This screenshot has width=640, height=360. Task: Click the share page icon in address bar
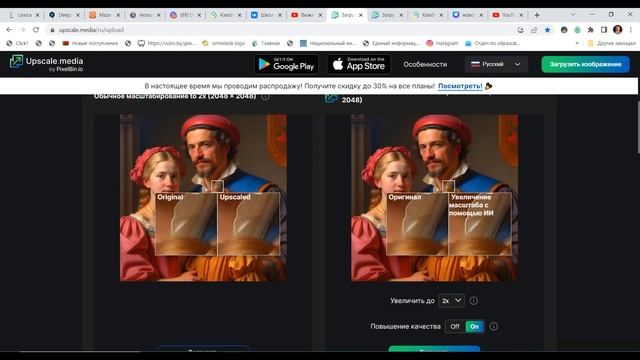pyautogui.click(x=534, y=30)
